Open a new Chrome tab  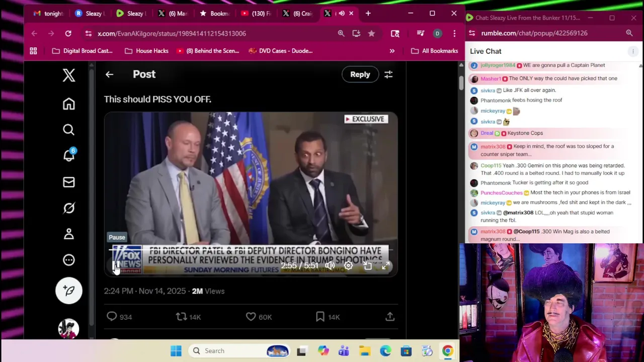(x=368, y=14)
